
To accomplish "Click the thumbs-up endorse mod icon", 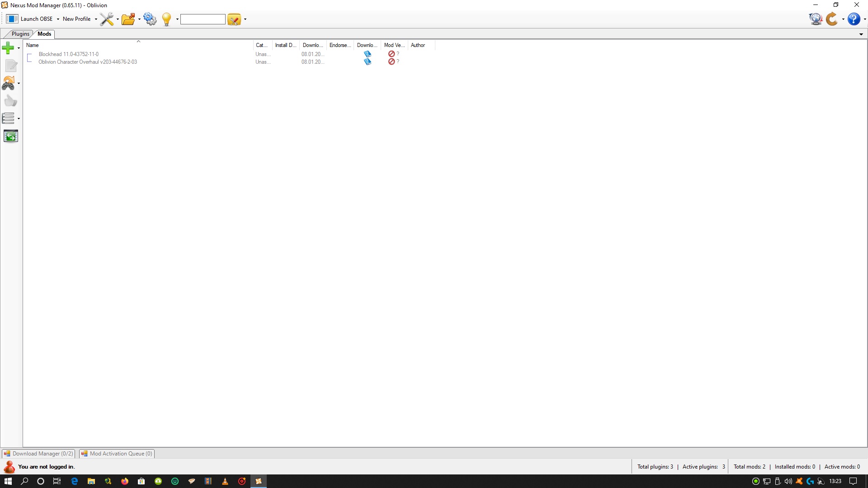I will pyautogui.click(x=10, y=101).
